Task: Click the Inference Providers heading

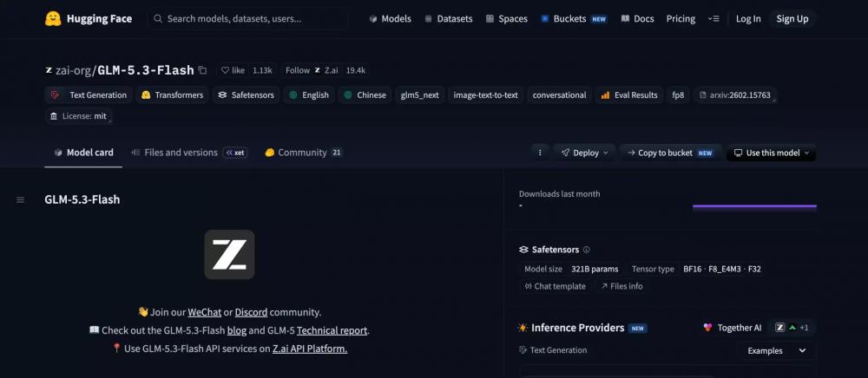Action: (577, 328)
